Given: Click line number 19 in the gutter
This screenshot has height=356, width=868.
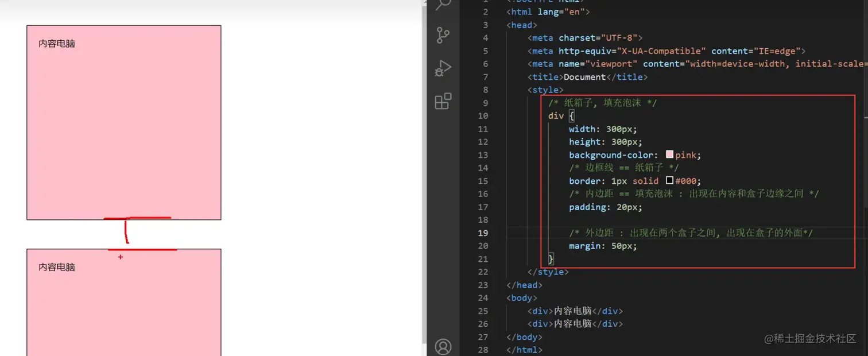Looking at the screenshot, I should pyautogui.click(x=483, y=233).
